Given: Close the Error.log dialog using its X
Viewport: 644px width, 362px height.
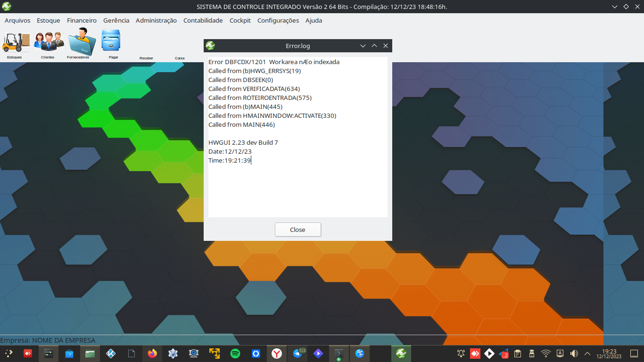Looking at the screenshot, I should [x=386, y=46].
